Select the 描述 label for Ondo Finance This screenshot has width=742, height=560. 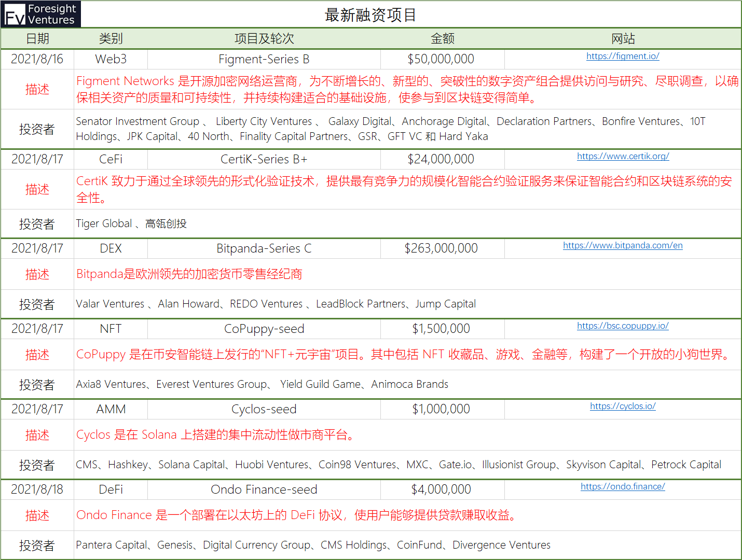pyautogui.click(x=37, y=515)
